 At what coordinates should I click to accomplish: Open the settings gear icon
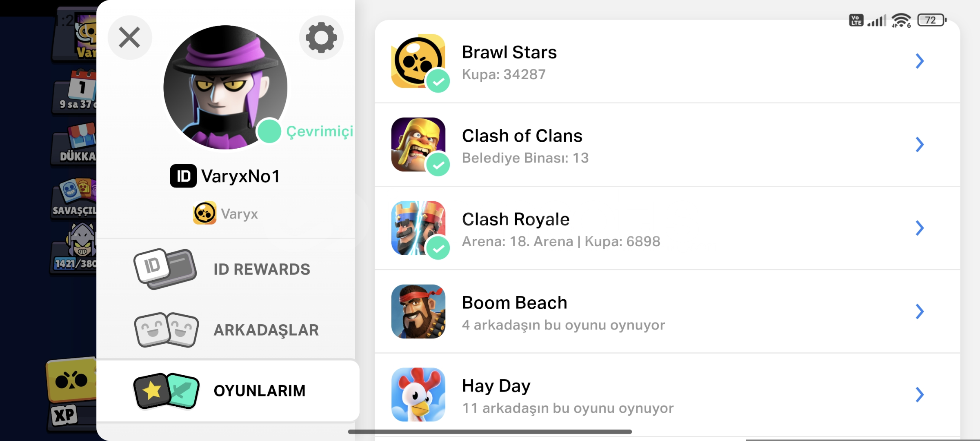tap(321, 38)
